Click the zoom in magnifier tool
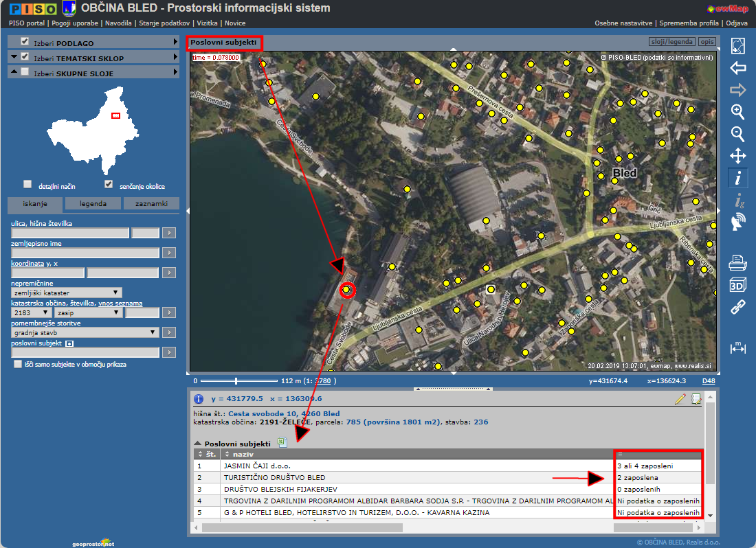The width and height of the screenshot is (756, 548). tap(737, 112)
